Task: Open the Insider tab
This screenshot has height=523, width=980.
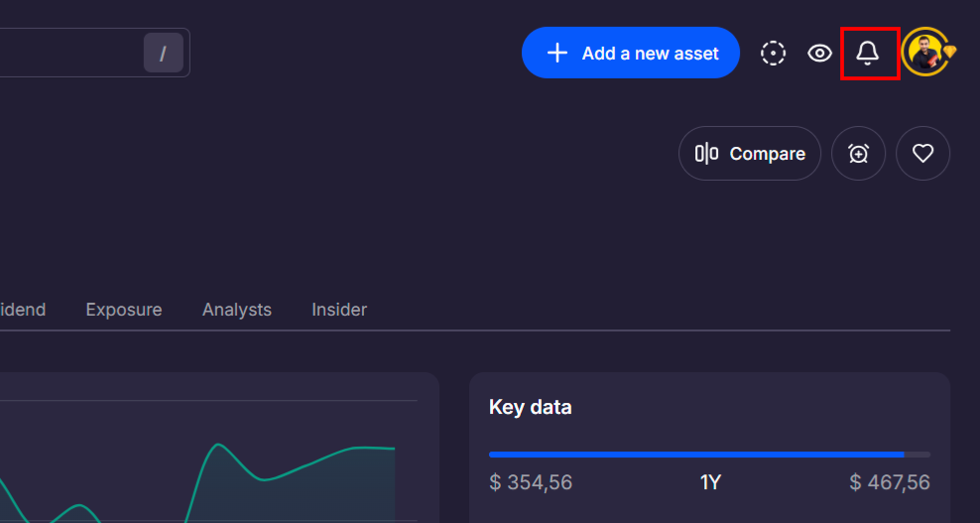Action: click(339, 310)
